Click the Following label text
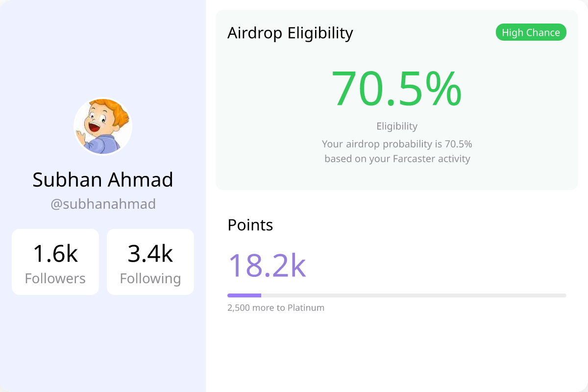588x392 pixels. (150, 278)
